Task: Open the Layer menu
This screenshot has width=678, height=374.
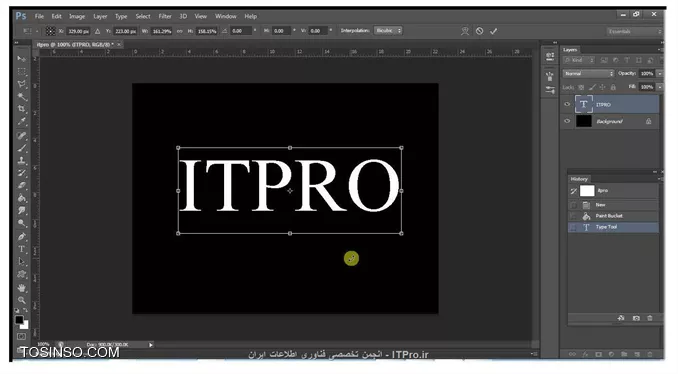Action: tap(100, 16)
